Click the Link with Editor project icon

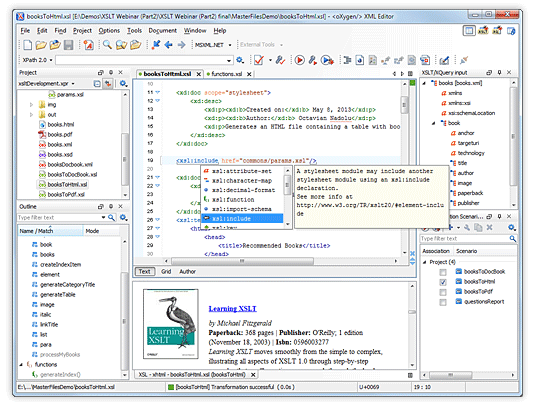[108, 83]
